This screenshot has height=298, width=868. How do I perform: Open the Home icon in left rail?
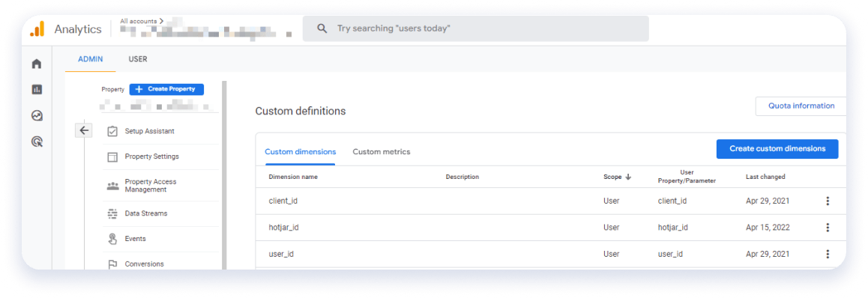(x=37, y=64)
